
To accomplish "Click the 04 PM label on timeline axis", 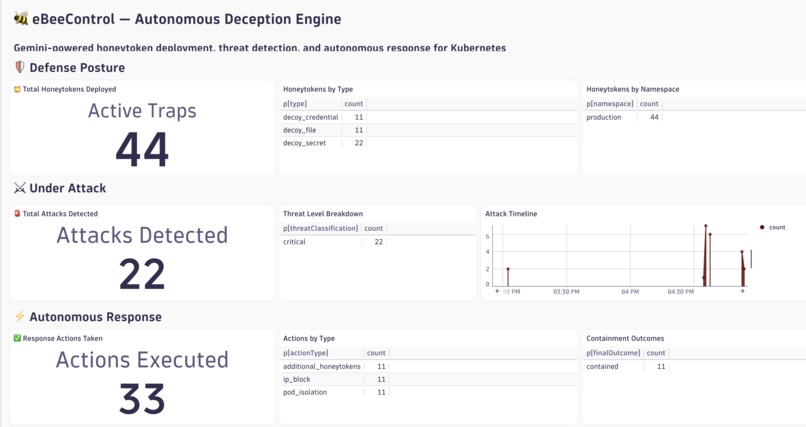I will click(630, 292).
